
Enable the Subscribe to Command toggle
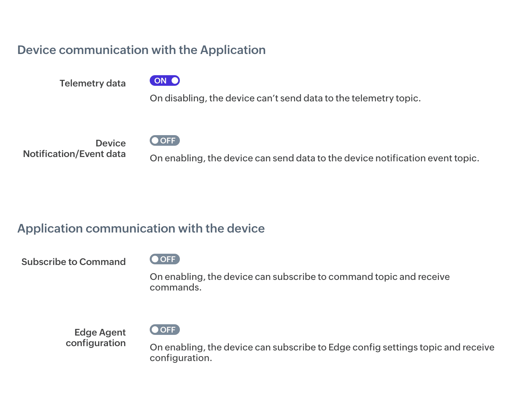(165, 259)
